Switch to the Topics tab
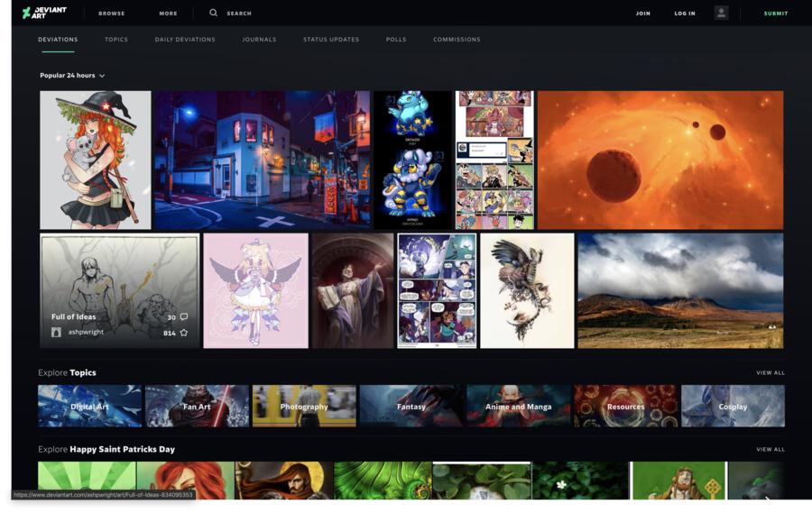The height and width of the screenshot is (513, 812). click(x=116, y=40)
